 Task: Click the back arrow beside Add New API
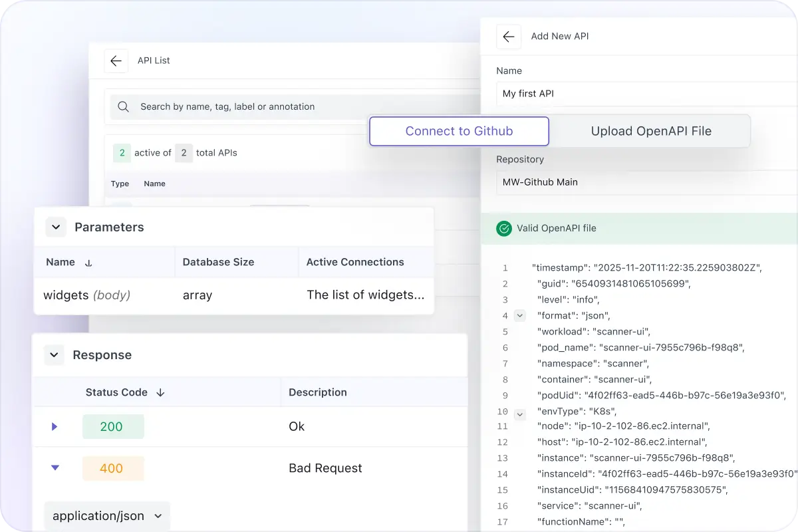pyautogui.click(x=509, y=37)
